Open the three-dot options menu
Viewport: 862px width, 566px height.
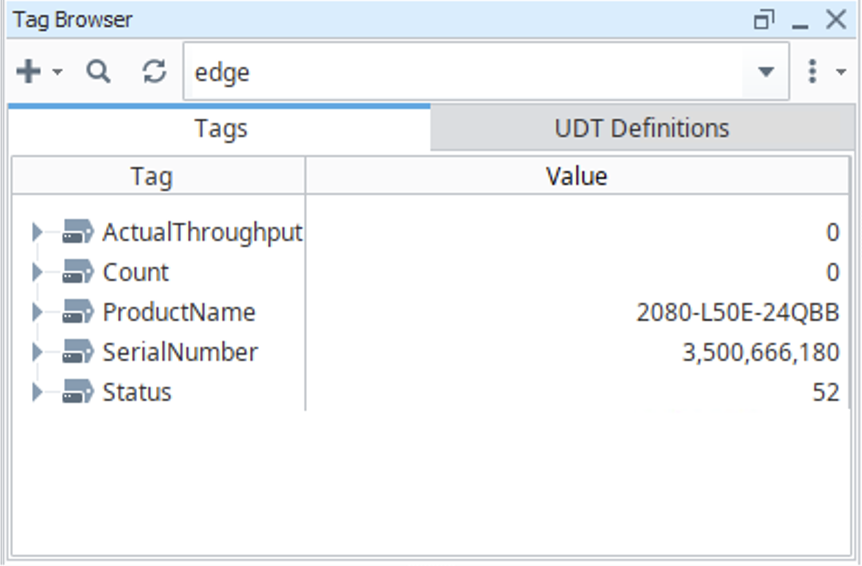[812, 72]
